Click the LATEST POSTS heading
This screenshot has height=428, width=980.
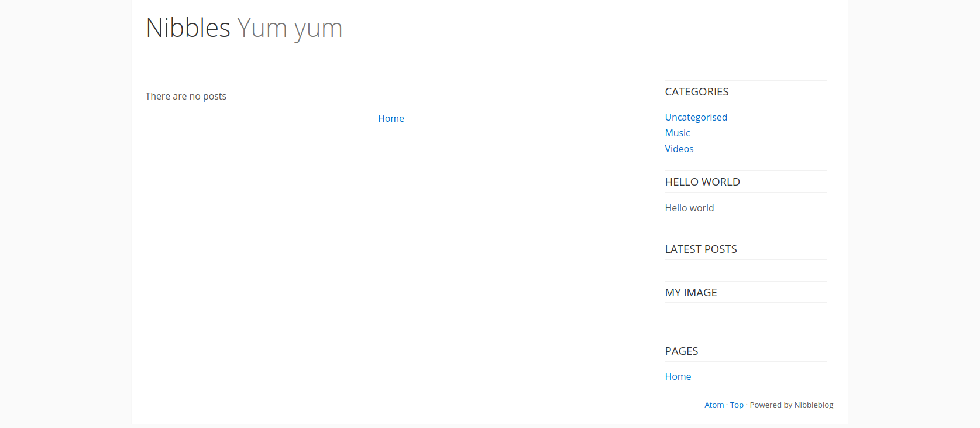click(x=700, y=249)
